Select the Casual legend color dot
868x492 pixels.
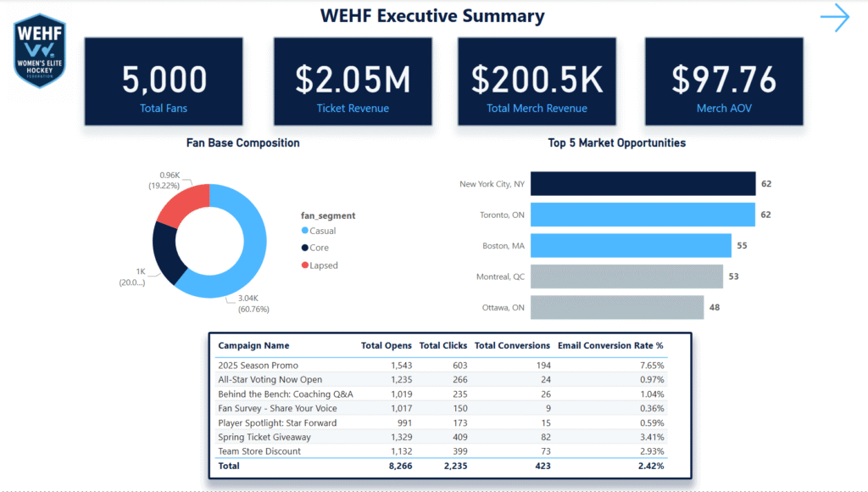pyautogui.click(x=304, y=231)
